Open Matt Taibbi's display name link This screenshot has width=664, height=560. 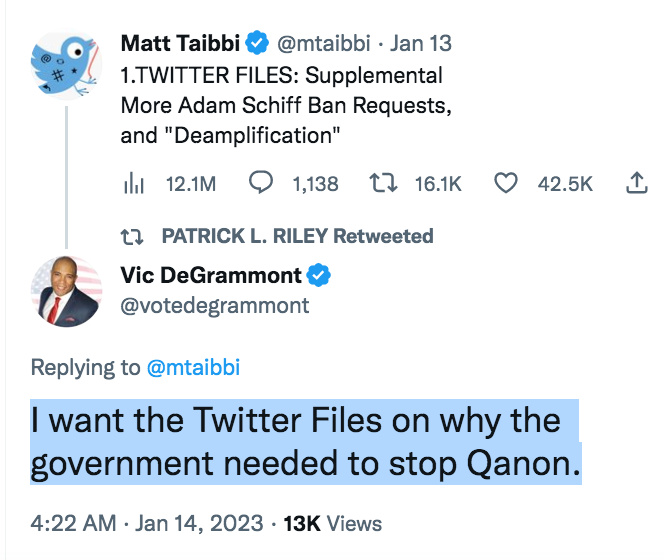point(180,43)
